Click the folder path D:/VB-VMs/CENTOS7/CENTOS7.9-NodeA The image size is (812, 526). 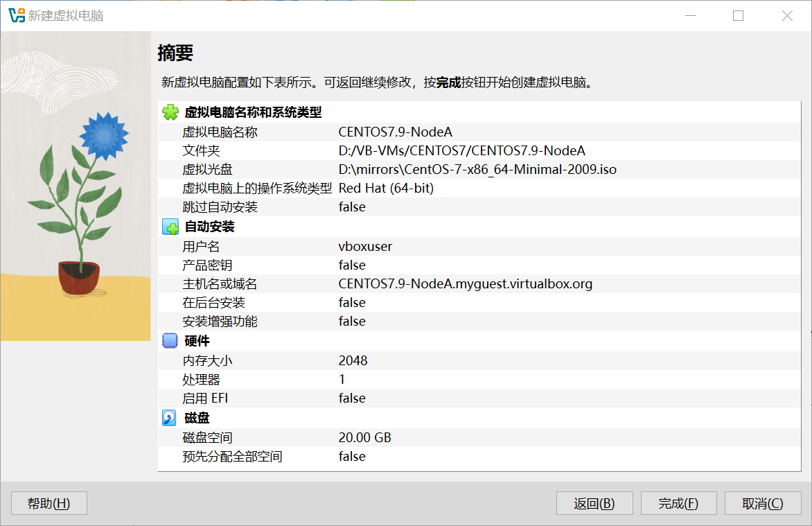tap(462, 151)
